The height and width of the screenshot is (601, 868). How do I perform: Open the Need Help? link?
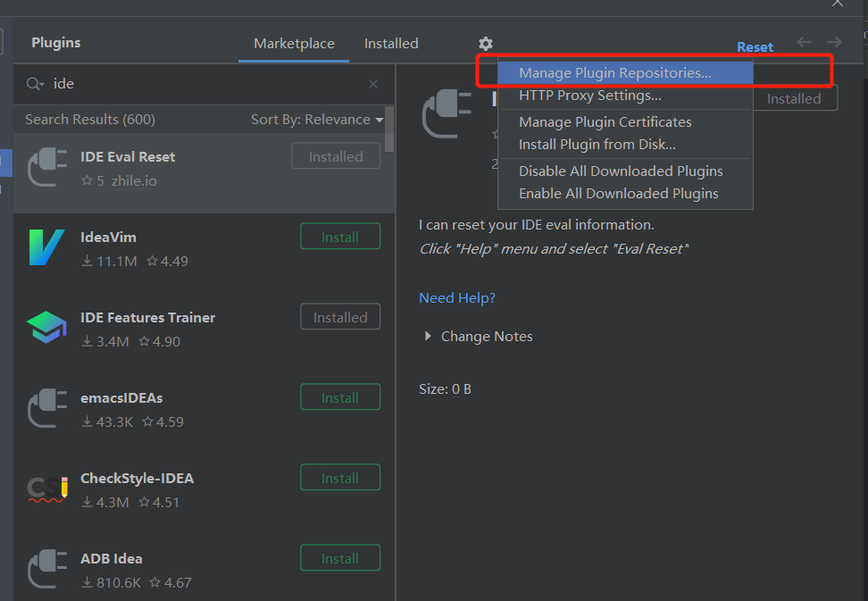[457, 297]
